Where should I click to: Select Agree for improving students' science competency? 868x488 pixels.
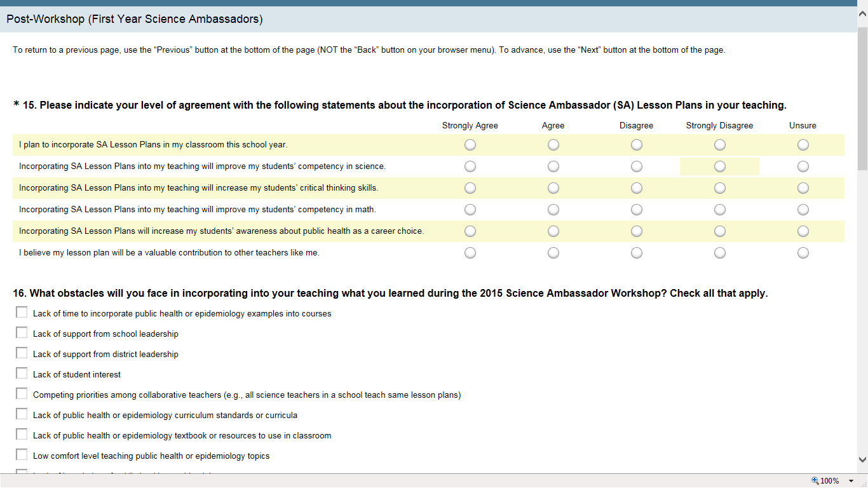tap(553, 166)
